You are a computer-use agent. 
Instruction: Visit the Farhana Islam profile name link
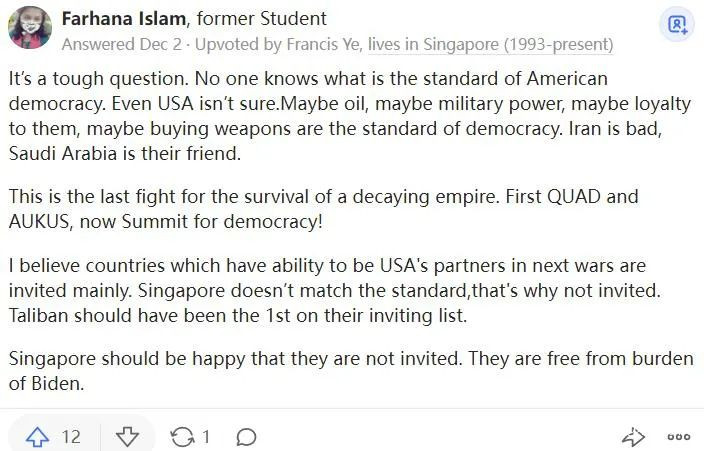point(124,19)
